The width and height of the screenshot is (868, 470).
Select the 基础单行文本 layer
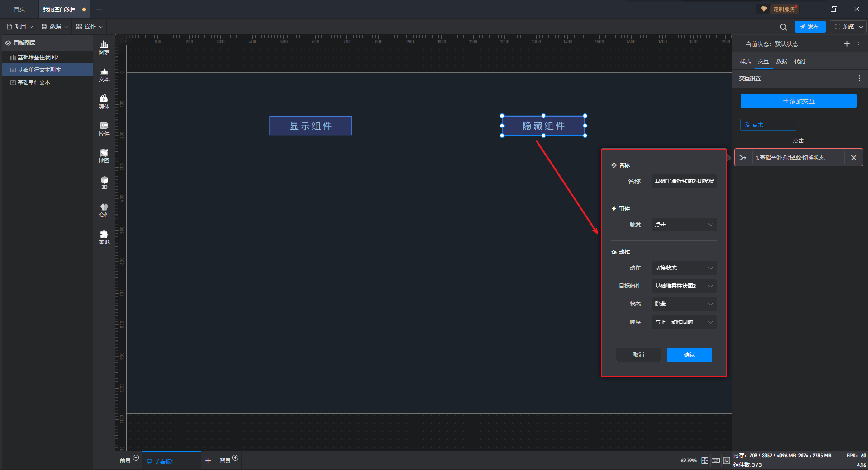click(47, 83)
